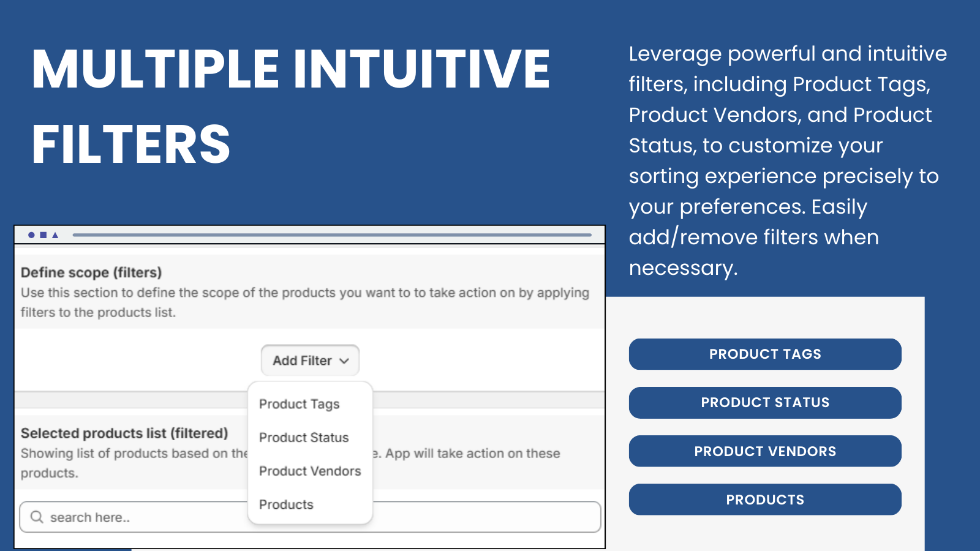Image resolution: width=980 pixels, height=551 pixels.
Task: Click the square icon in the window header
Action: coord(43,235)
